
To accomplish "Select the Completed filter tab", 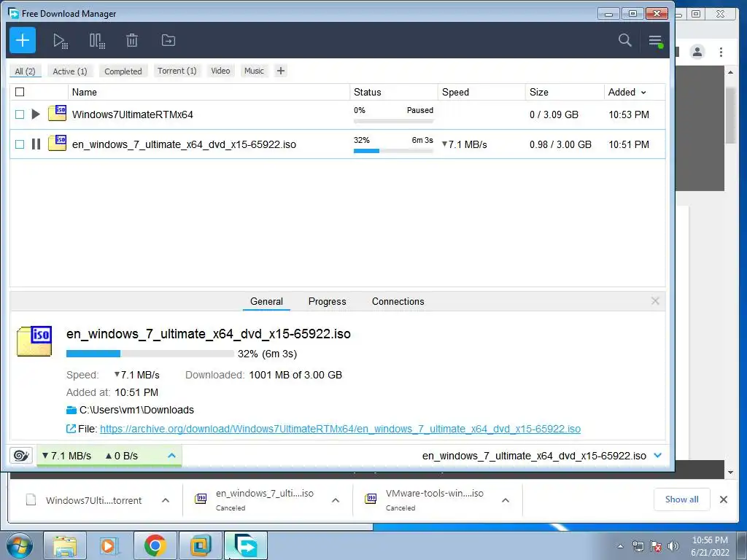I will (123, 71).
